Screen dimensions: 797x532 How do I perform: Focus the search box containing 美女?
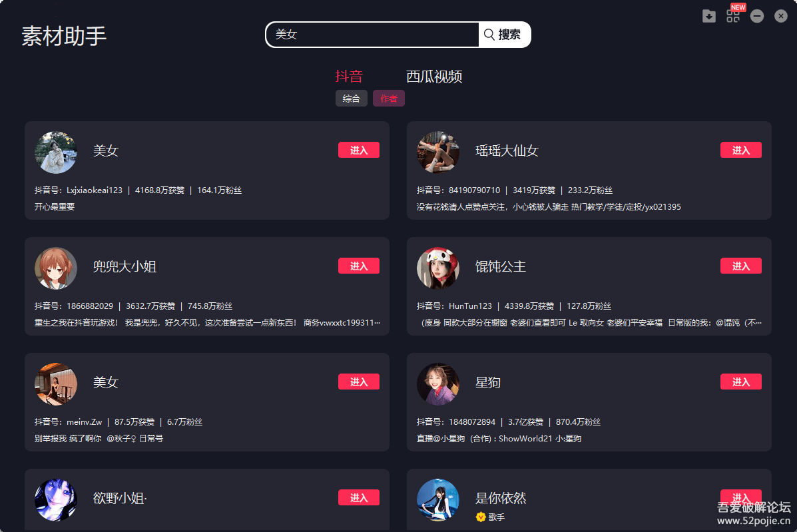point(372,35)
